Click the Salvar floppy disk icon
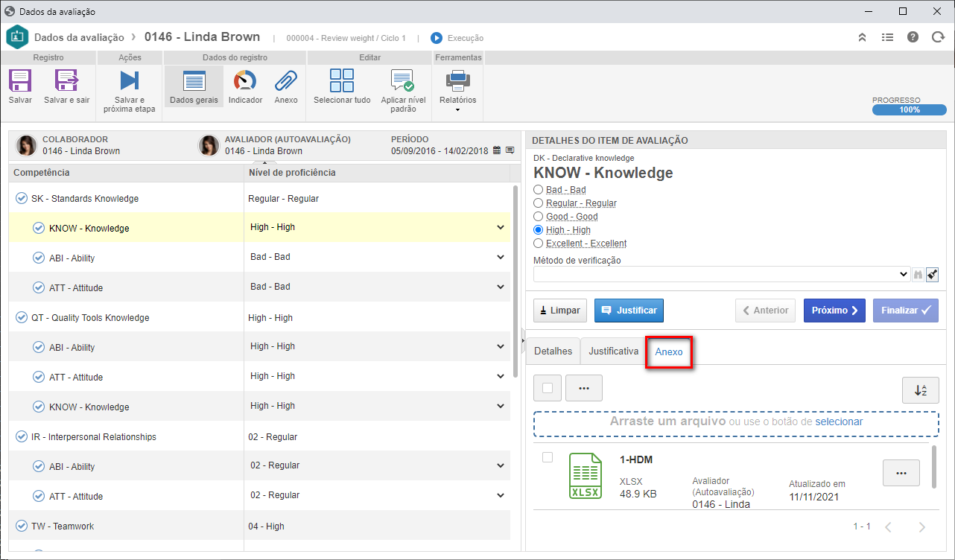 pyautogui.click(x=20, y=80)
